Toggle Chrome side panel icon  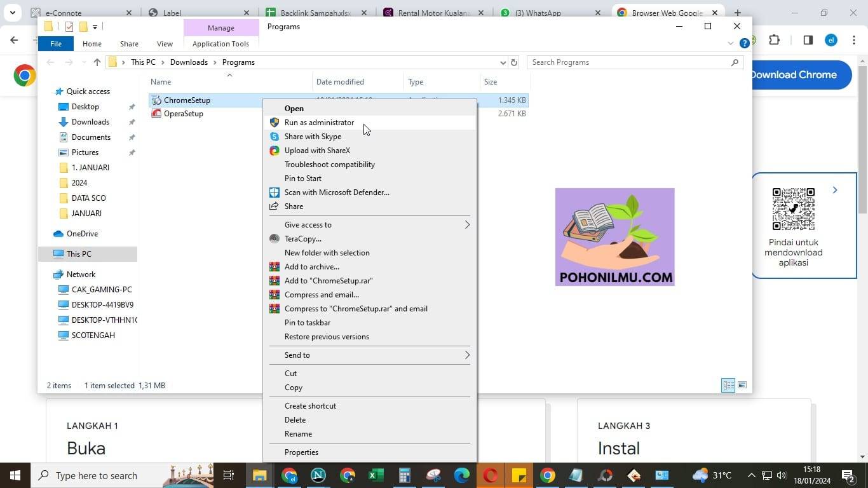(808, 40)
